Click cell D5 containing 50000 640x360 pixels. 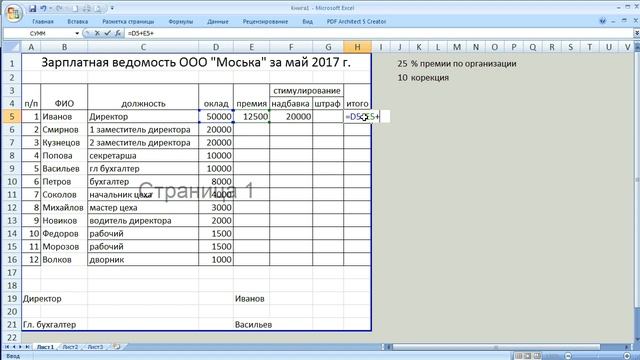(x=216, y=117)
